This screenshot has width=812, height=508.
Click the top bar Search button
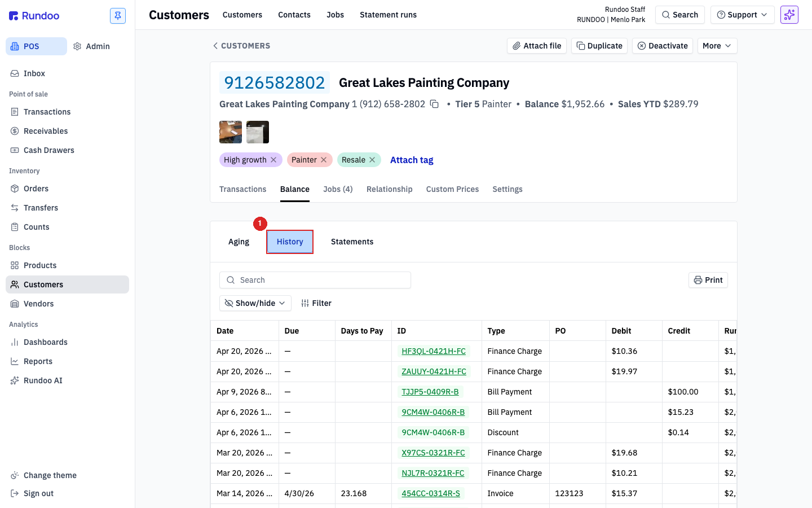680,15
